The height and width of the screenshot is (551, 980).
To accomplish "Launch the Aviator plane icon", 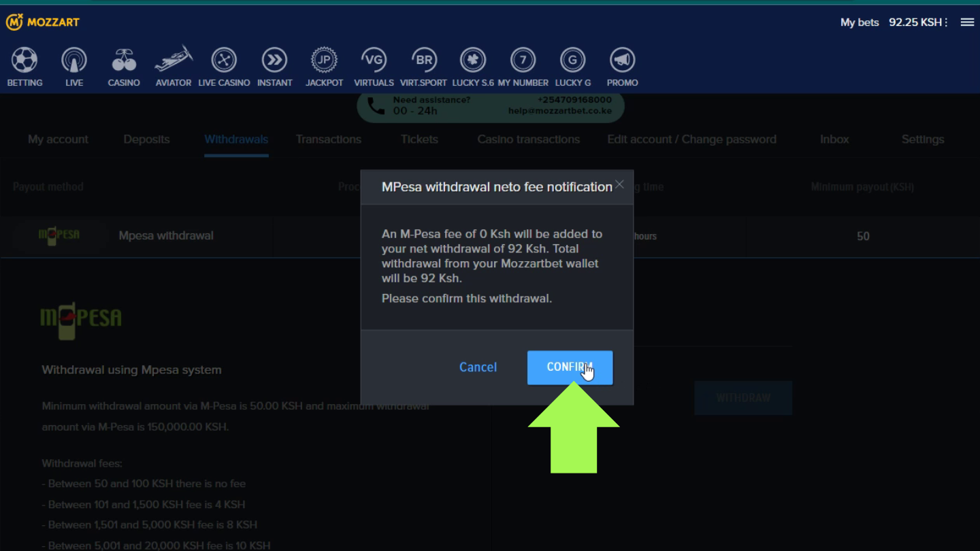I will pos(173,61).
